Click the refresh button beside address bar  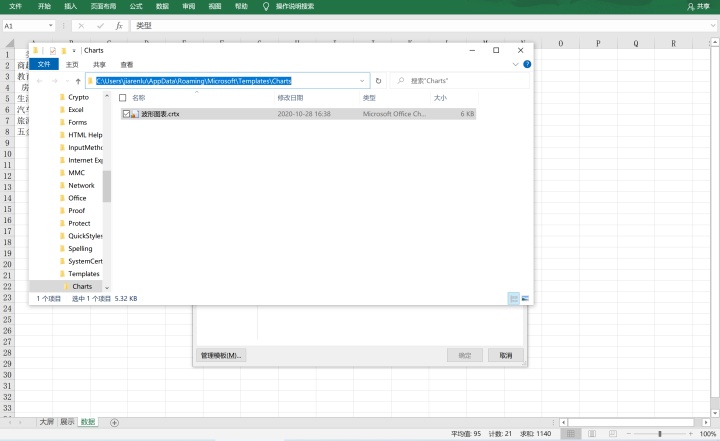[x=378, y=81]
